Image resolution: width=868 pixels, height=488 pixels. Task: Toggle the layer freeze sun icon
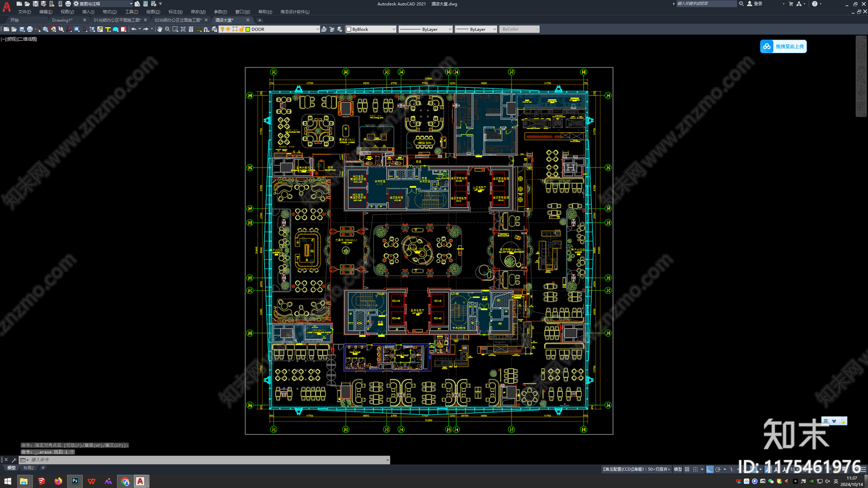pos(228,29)
